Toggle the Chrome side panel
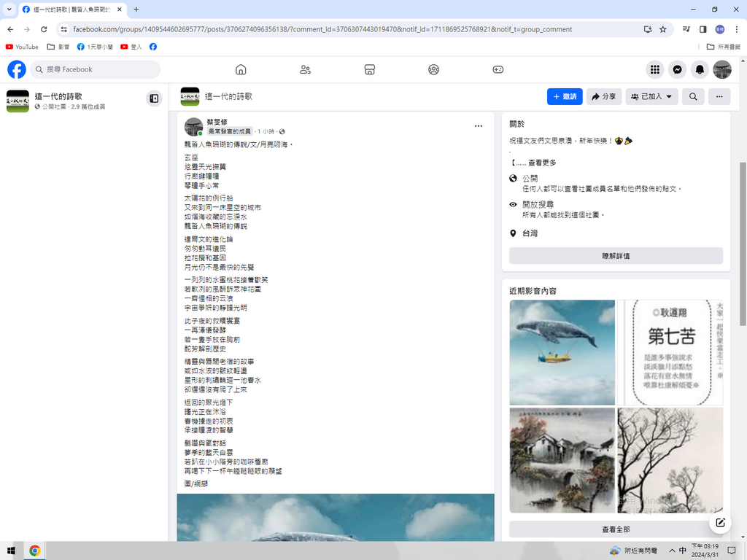 click(703, 29)
